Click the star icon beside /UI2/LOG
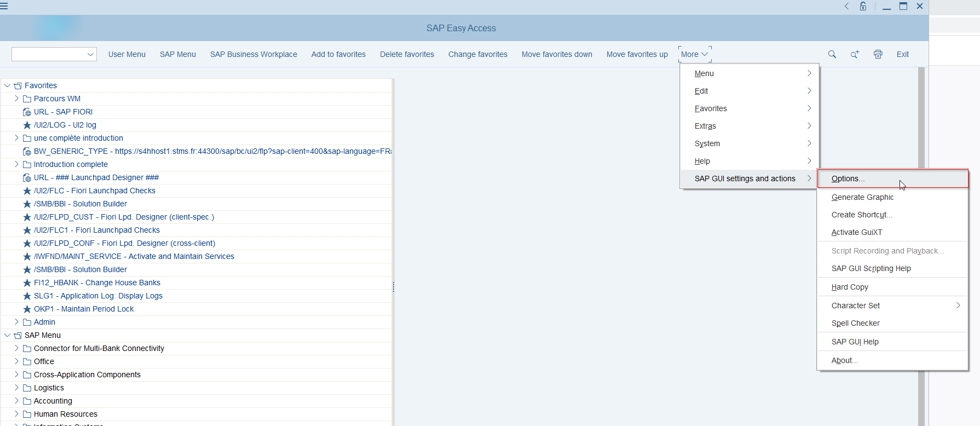 pos(27,125)
